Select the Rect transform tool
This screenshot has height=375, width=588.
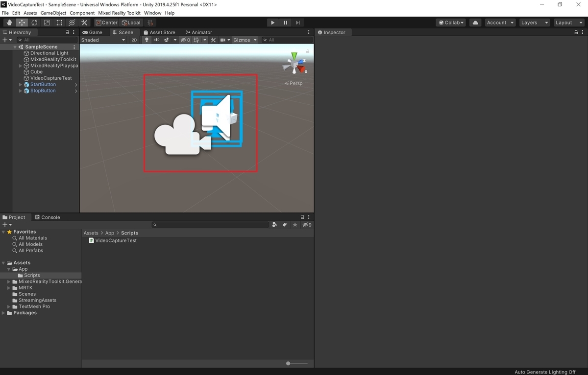59,23
